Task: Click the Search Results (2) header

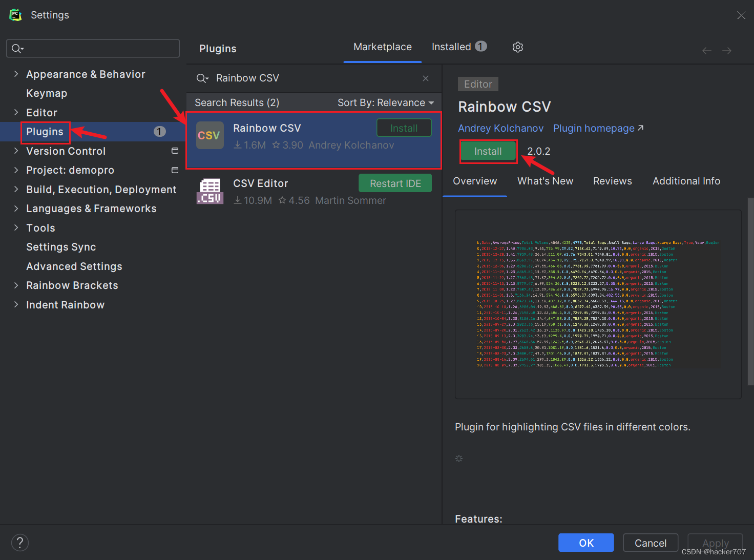Action: [237, 102]
